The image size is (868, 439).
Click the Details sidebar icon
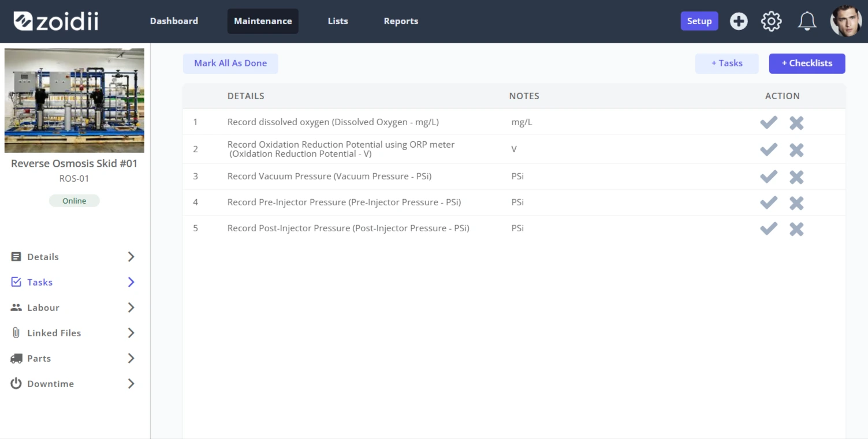coord(16,257)
